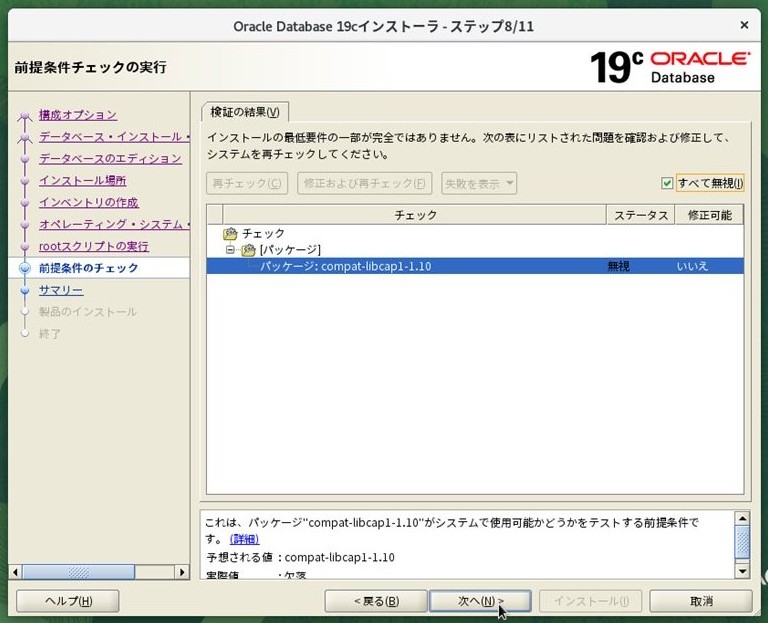Go to インストール場所 step
This screenshot has height=623, width=768.
[x=83, y=181]
